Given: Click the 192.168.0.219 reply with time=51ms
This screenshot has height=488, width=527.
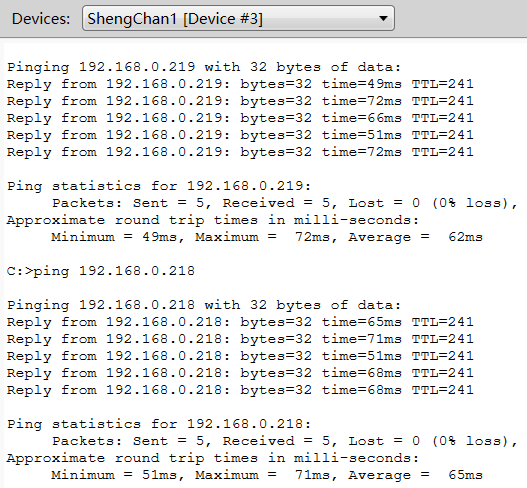Looking at the screenshot, I should (240, 135).
